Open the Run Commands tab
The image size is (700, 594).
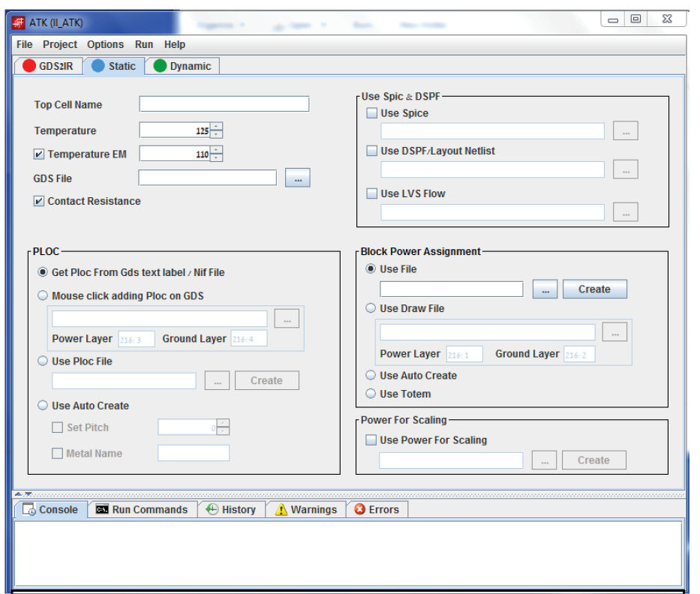pyautogui.click(x=142, y=509)
